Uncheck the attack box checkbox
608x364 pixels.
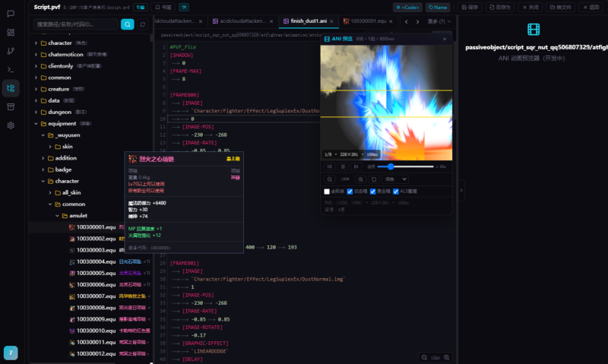click(x=350, y=191)
